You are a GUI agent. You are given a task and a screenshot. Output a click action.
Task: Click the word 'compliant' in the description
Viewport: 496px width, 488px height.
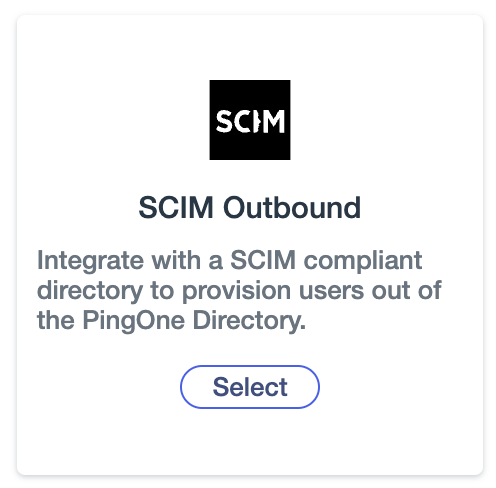(363, 260)
